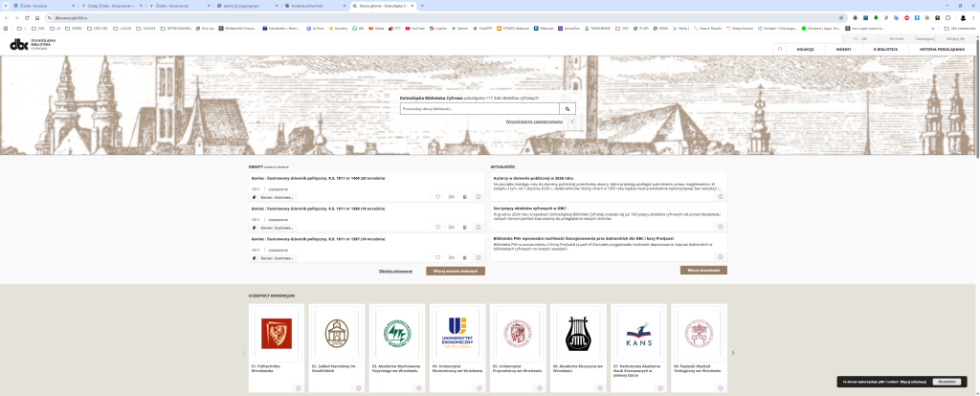
Task: Show info for Goniec nr 1400 via circle icon
Action: [479, 197]
